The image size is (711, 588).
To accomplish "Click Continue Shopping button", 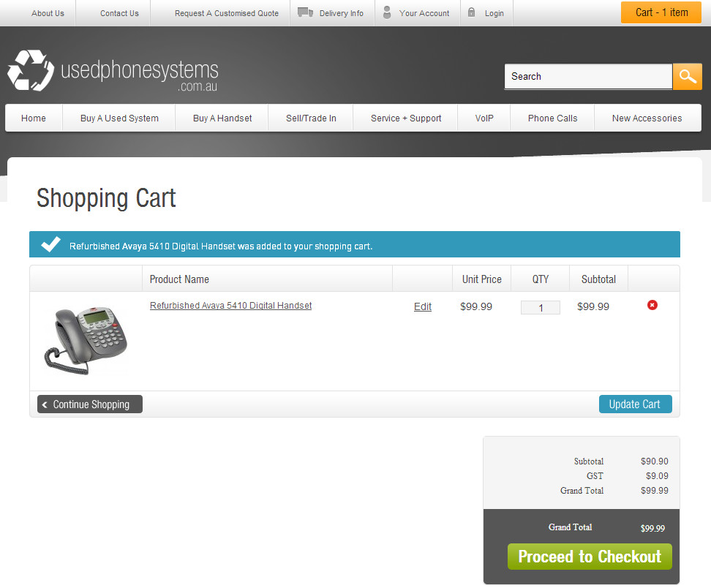I will coord(90,404).
